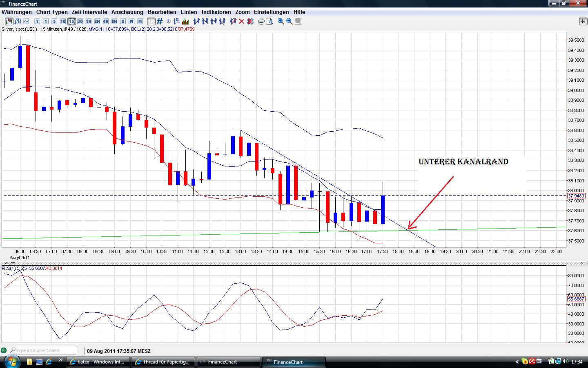Toggle the chart grid (# icon)
This screenshot has height=368, width=588.
(160, 21)
